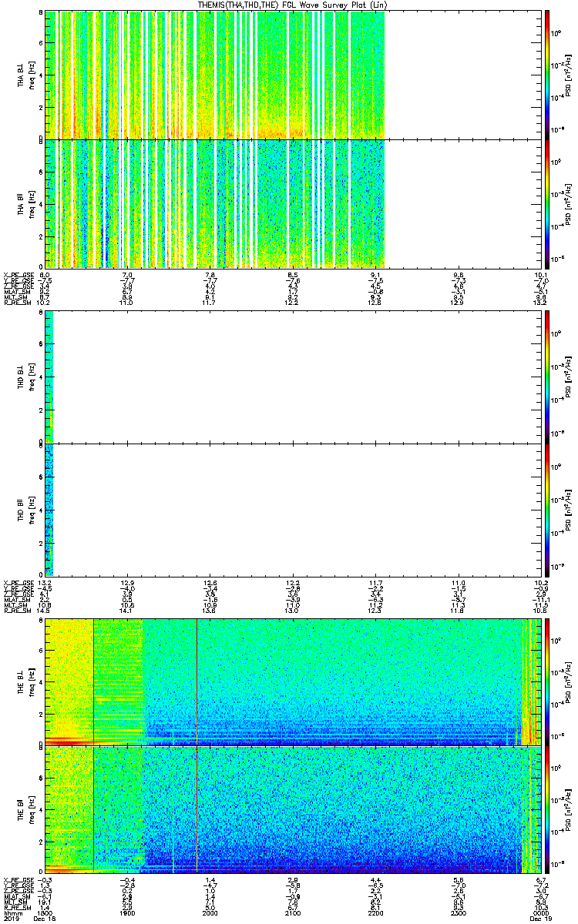Viewport: 578px width, 924px height.
Task: Click the 2019 year label
Action: 11,919
